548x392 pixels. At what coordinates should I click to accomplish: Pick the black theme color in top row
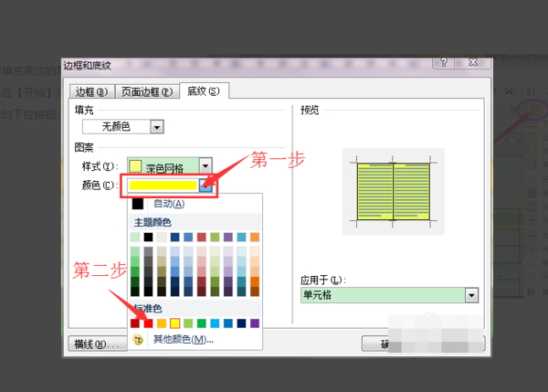(148, 237)
